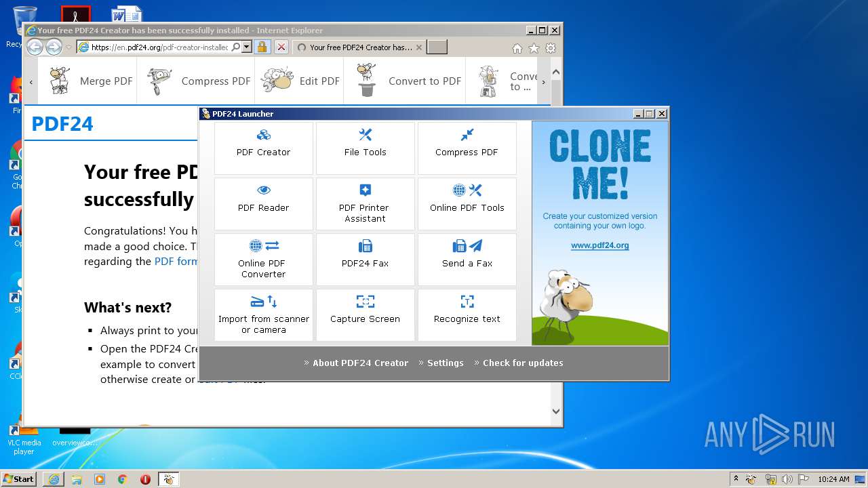
Task: Click PDF format link in paragraph
Action: [x=176, y=262]
